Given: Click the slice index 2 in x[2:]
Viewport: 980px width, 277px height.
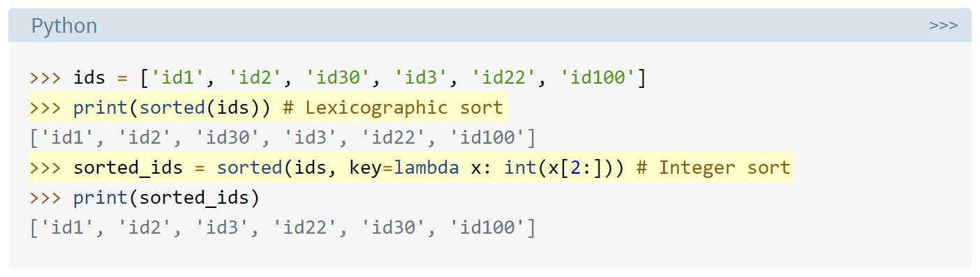Looking at the screenshot, I should (x=575, y=167).
